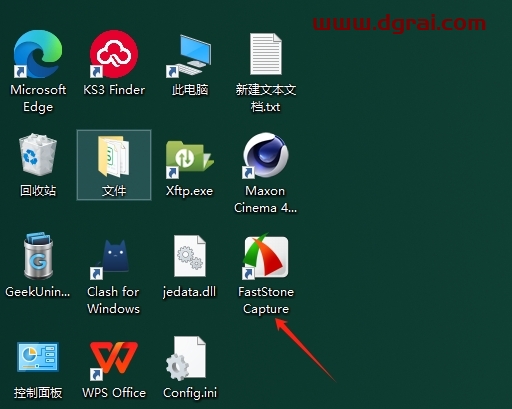
Task: Click the "此电脑" label text
Action: [x=190, y=90]
